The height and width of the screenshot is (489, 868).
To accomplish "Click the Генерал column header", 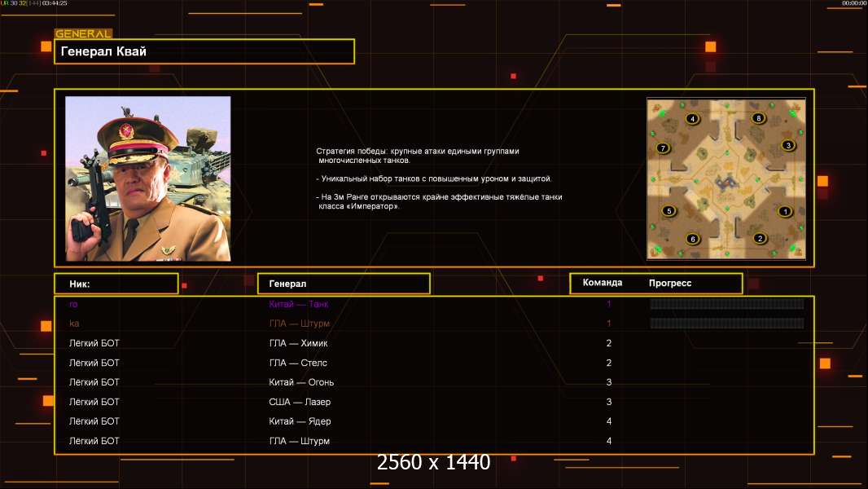I will coord(343,284).
